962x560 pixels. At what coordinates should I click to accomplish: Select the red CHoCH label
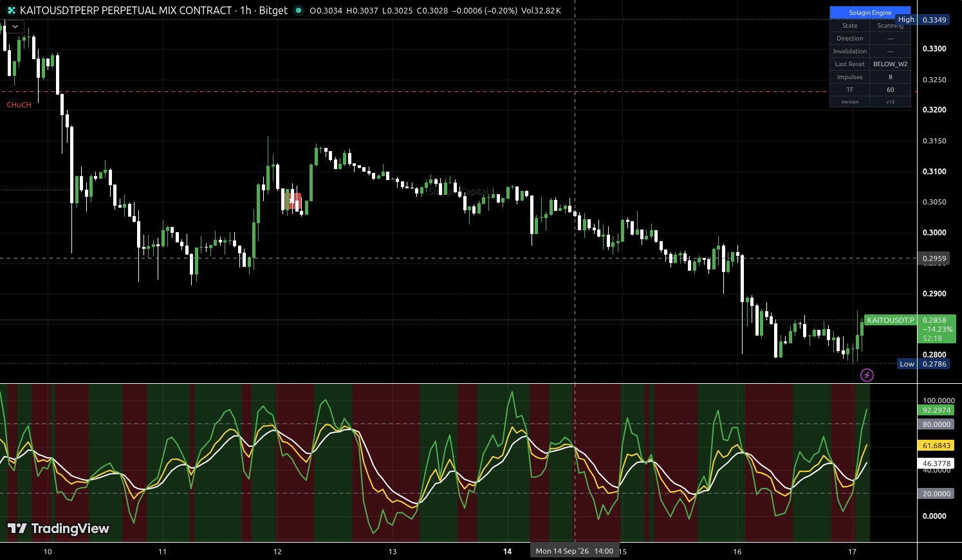tap(19, 105)
